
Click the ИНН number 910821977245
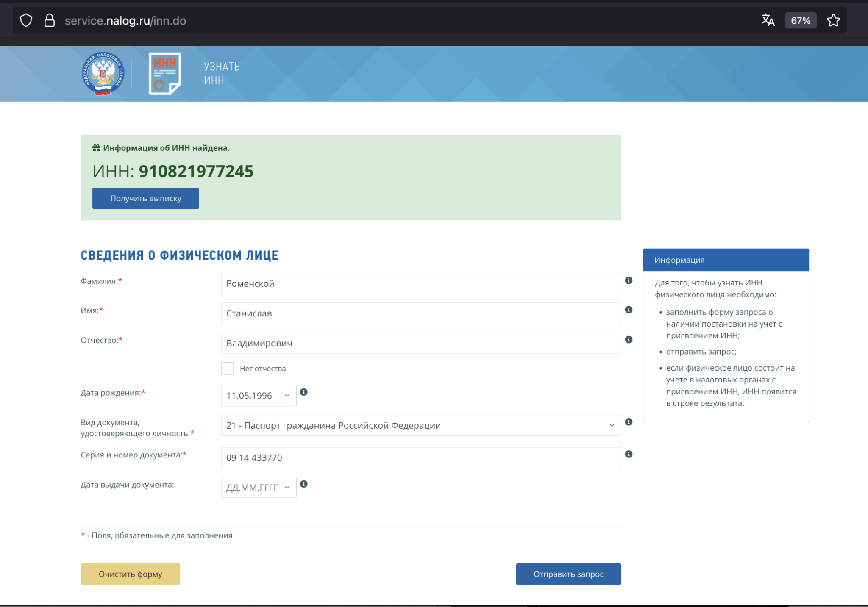point(196,171)
